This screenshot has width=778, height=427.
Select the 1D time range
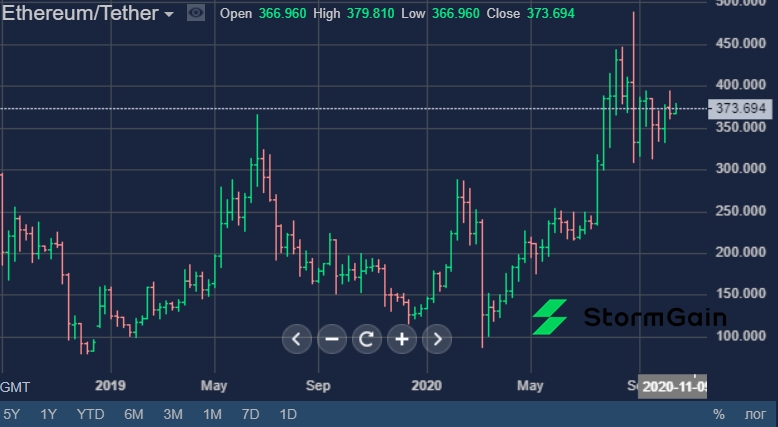click(x=288, y=414)
